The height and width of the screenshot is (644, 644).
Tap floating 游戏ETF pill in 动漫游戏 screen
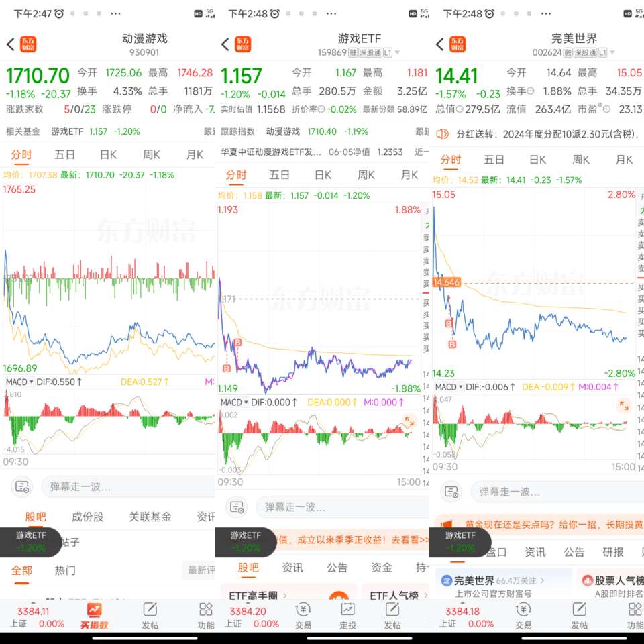tap(31, 542)
